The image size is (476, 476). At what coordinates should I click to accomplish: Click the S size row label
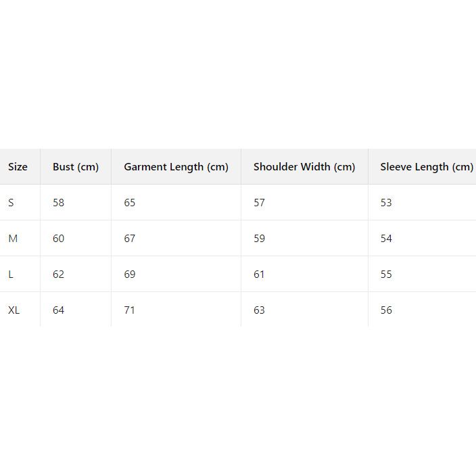(11, 203)
